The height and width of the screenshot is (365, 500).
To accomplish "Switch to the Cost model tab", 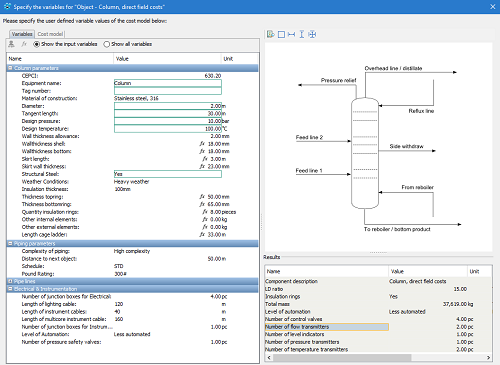I will (50, 34).
